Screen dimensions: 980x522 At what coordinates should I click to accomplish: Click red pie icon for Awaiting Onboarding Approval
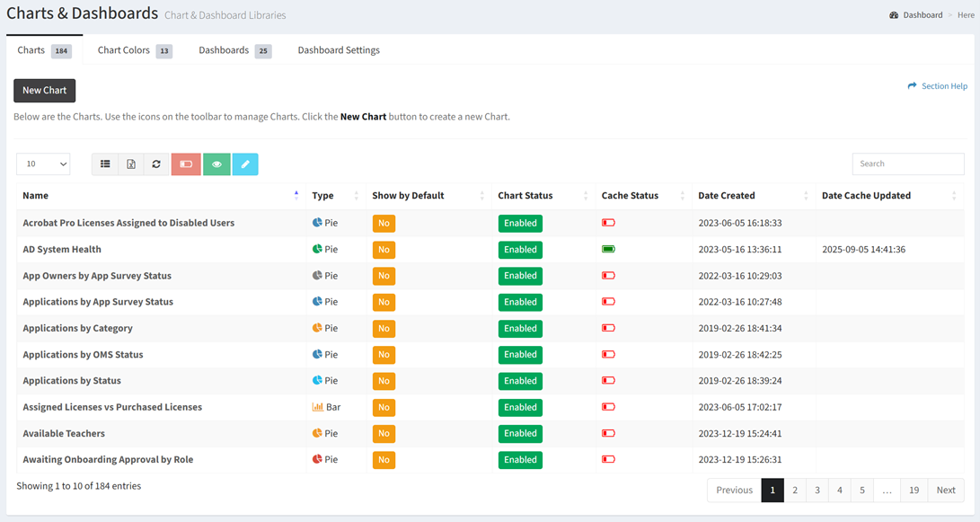pos(317,459)
